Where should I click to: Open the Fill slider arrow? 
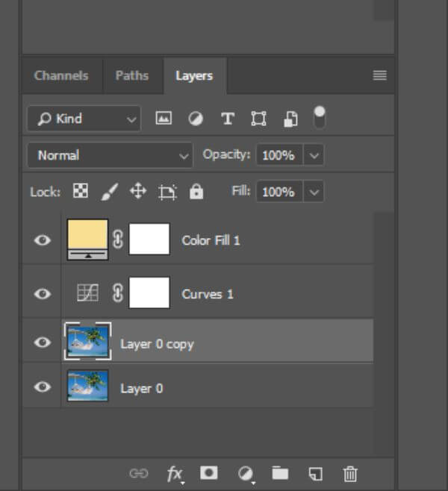(314, 191)
